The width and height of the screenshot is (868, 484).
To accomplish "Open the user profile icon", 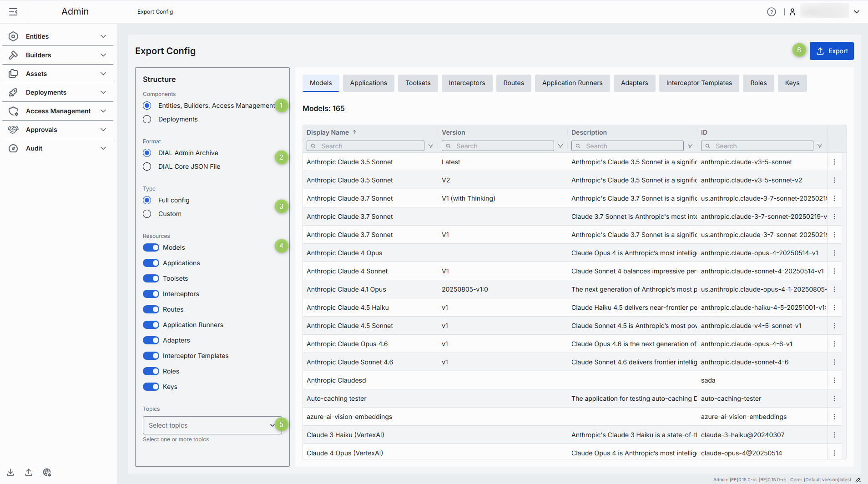I will point(792,12).
